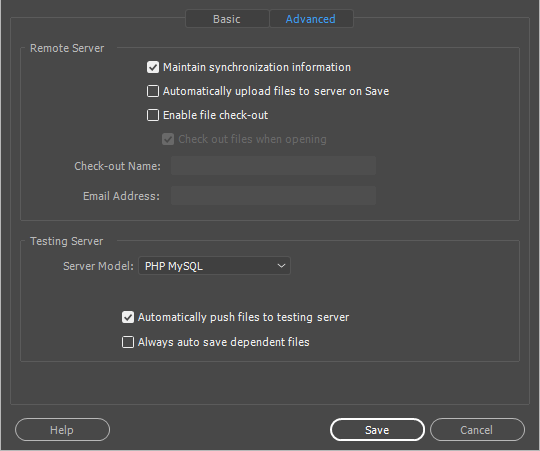The width and height of the screenshot is (540, 451).
Task: Click the Testing Server group heading
Action: point(66,241)
